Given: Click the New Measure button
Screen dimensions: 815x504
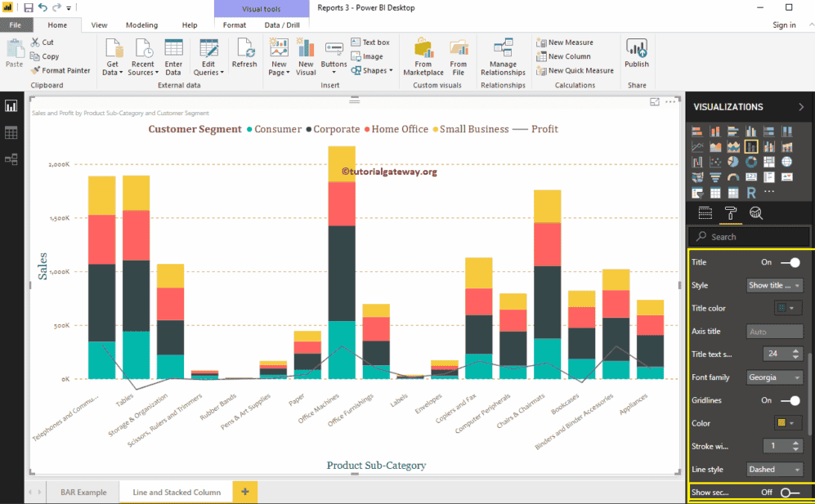Looking at the screenshot, I should point(565,42).
